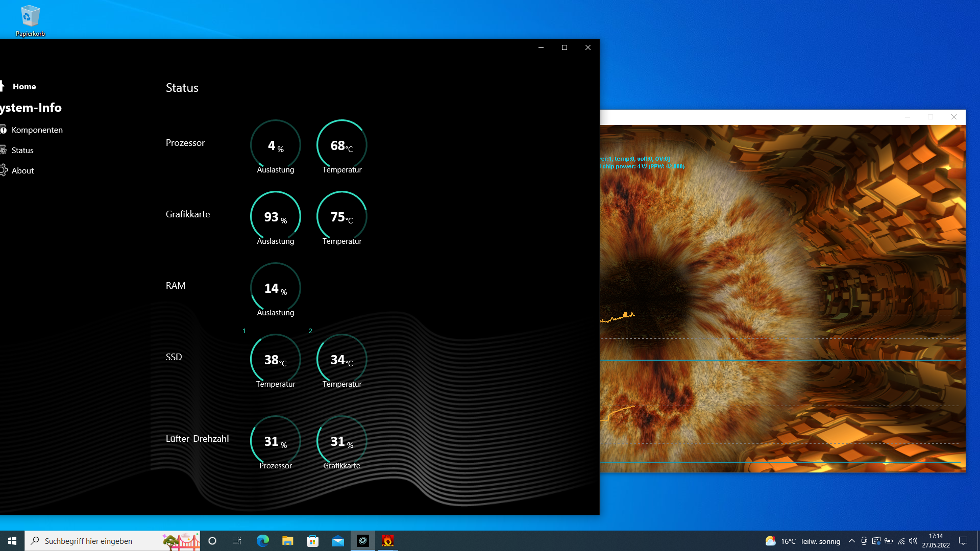Open Cortana from the taskbar
This screenshot has height=551, width=980.
click(x=212, y=541)
